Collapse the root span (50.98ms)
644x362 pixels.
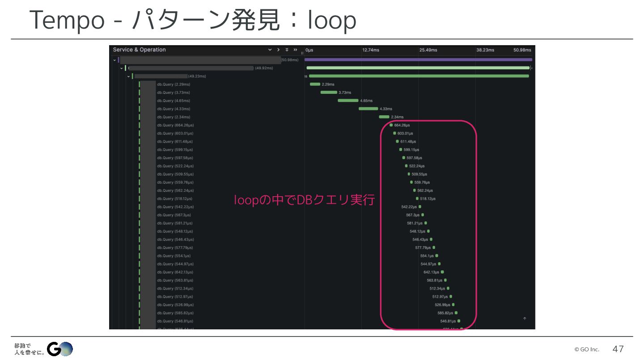[114, 60]
